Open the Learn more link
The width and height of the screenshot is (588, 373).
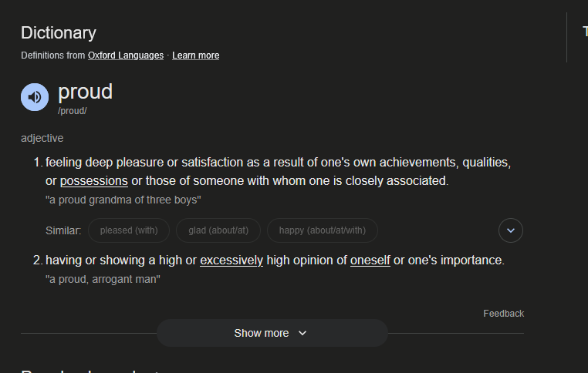[x=196, y=55]
